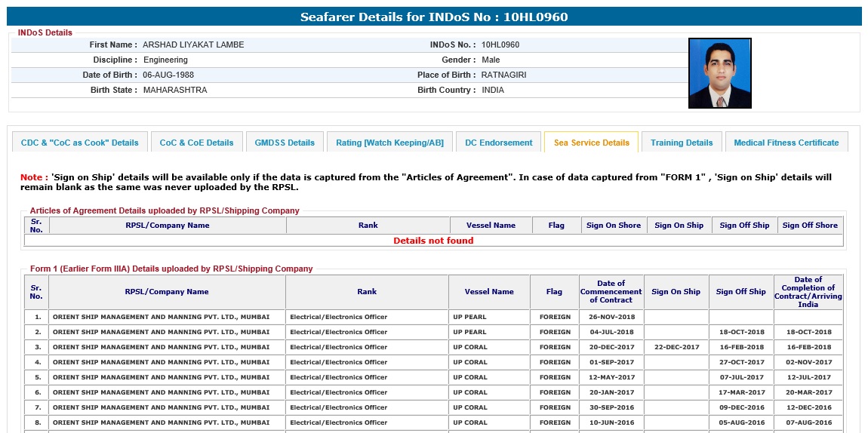Select the Sea Service Details tab
Viewport: 868px width, 433px height.
click(591, 143)
